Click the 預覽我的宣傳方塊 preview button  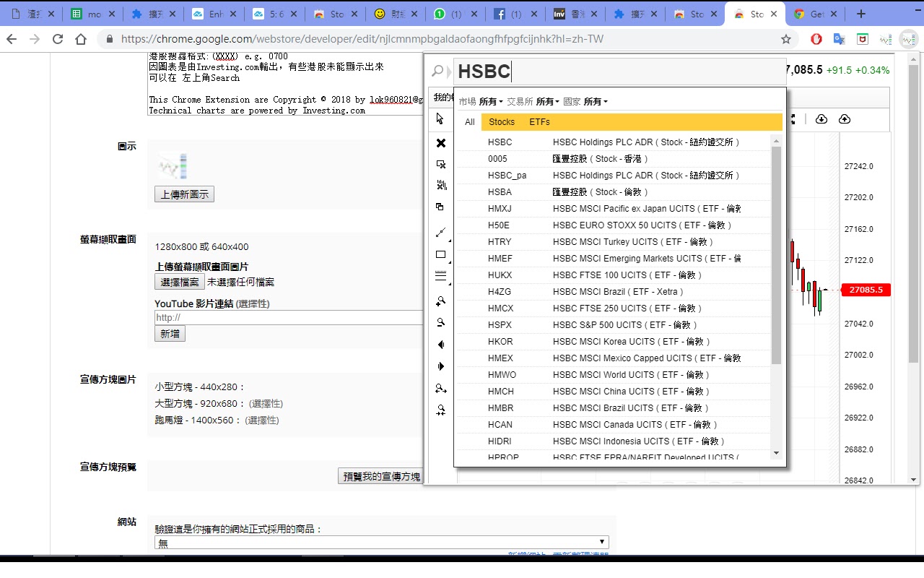380,476
